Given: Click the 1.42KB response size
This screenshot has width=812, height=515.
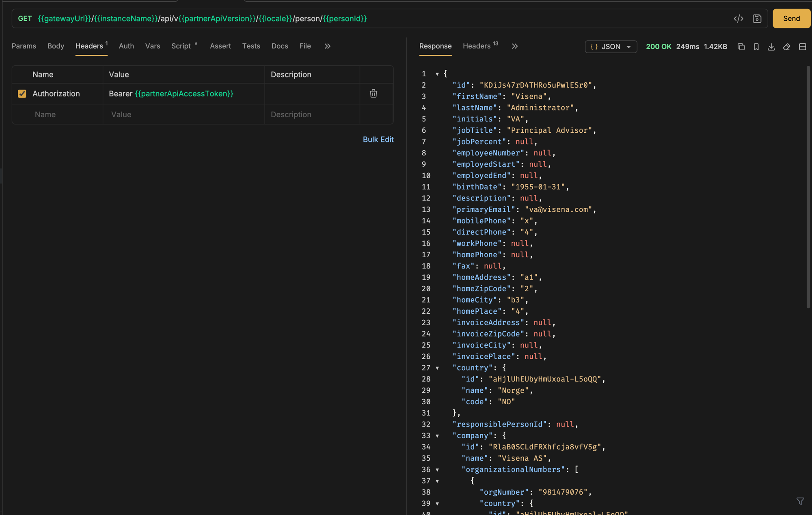Looking at the screenshot, I should tap(715, 47).
